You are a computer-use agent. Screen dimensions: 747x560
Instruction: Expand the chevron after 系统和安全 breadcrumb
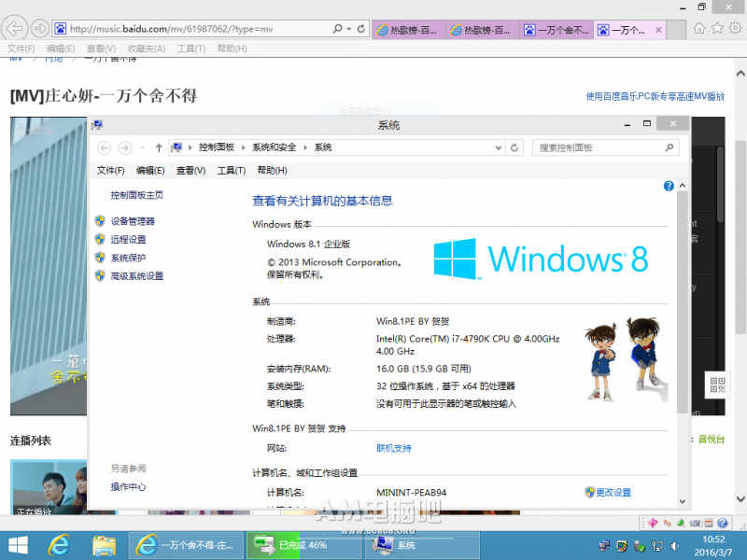[x=305, y=147]
